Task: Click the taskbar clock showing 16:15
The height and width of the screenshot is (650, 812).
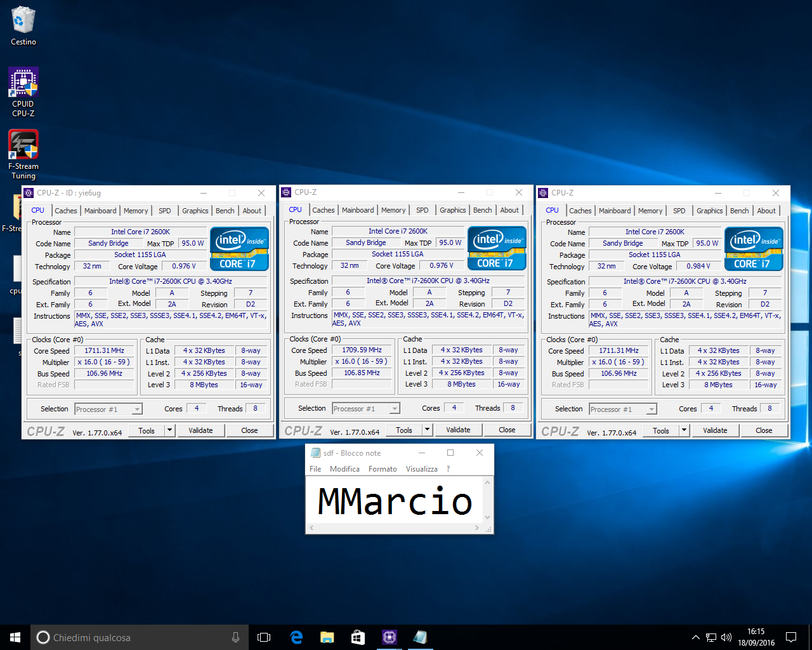Action: pyautogui.click(x=756, y=637)
